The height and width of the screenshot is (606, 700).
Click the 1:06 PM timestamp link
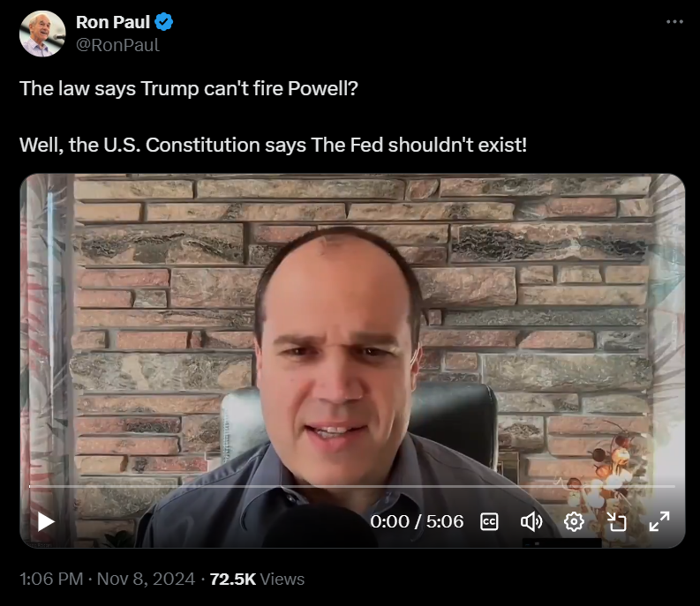(51, 579)
